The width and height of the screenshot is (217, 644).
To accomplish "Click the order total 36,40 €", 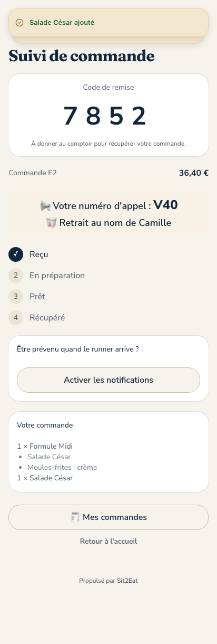I will point(194,173).
